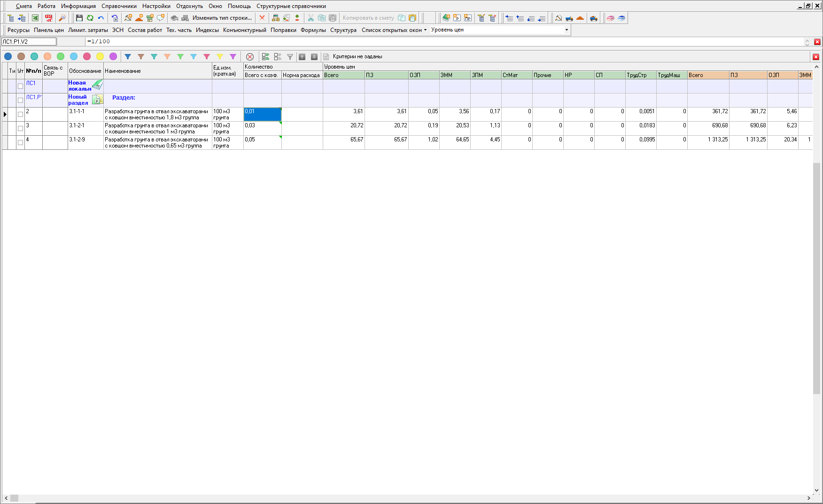Click the green refresh arrows icon
The height and width of the screenshot is (504, 823).
tap(90, 18)
